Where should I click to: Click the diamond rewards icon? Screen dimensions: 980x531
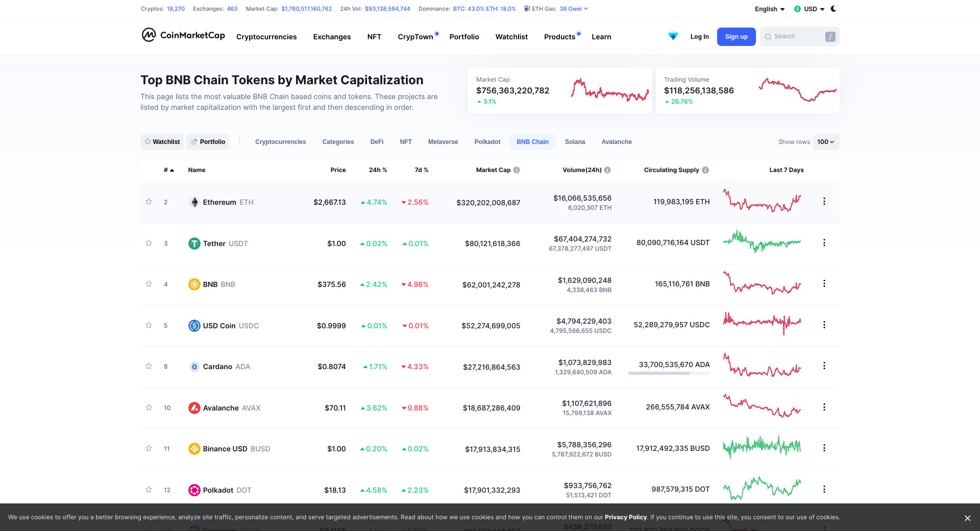[673, 36]
